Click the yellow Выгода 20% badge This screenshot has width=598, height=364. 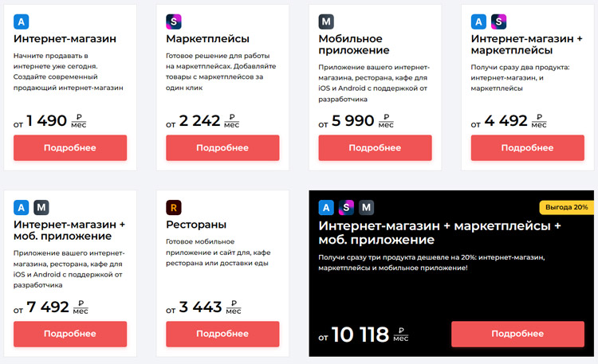pyautogui.click(x=566, y=207)
